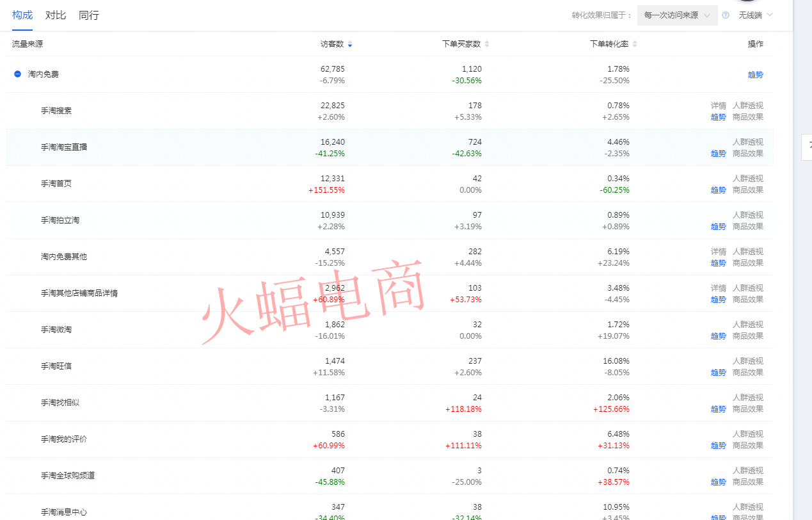This screenshot has height=520, width=812.
Task: Click the help question mark icon
Action: [726, 15]
